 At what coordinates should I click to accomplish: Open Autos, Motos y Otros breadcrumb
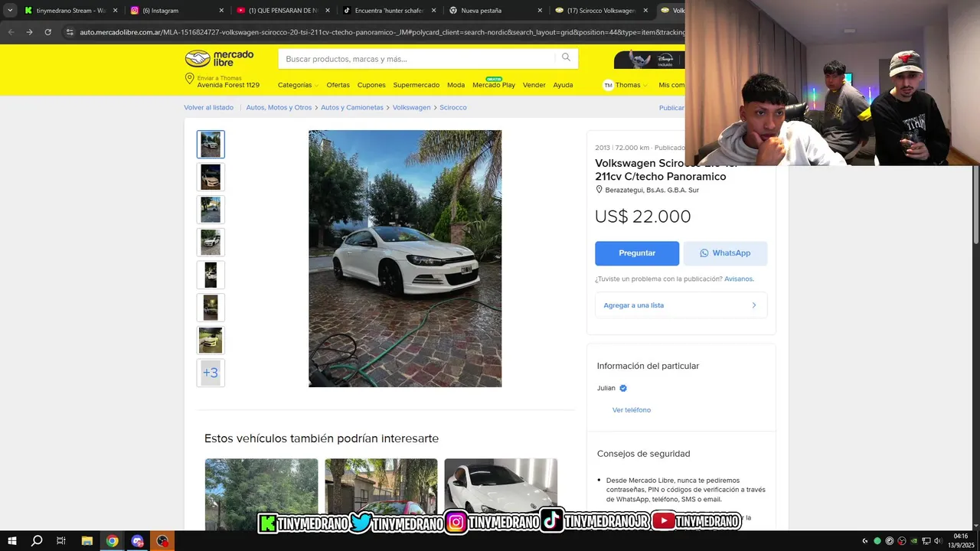pos(279,108)
